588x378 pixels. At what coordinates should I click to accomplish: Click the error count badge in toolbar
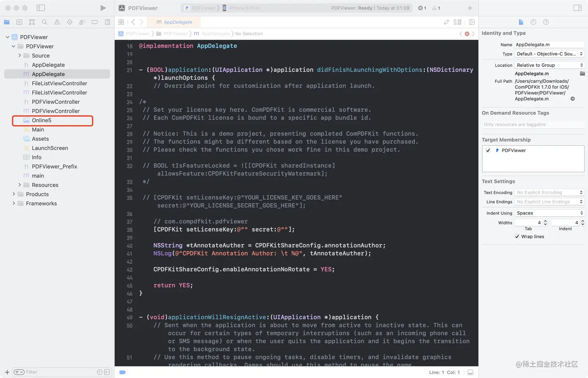pos(422,8)
